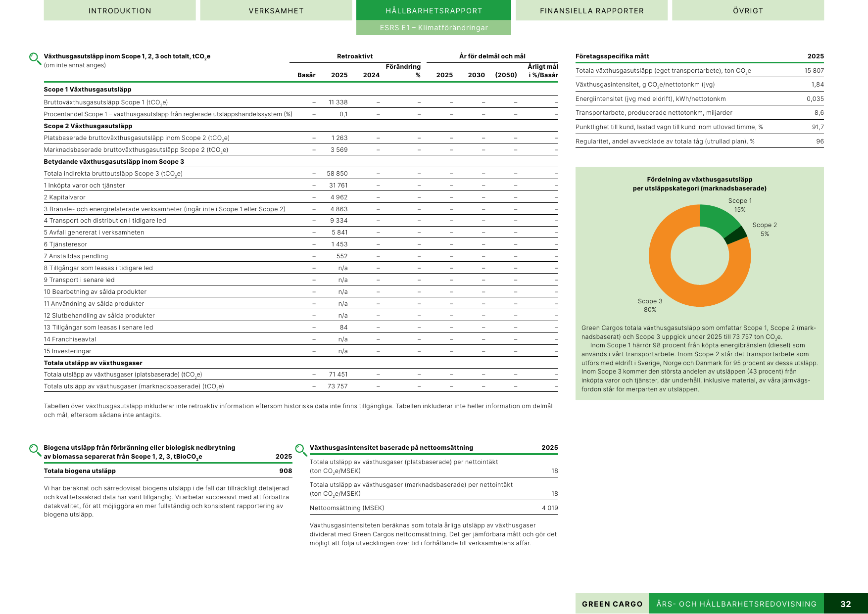Select the HÅLLBARHETSRAPPORT tab
The height and width of the screenshot is (614, 868).
434,10
